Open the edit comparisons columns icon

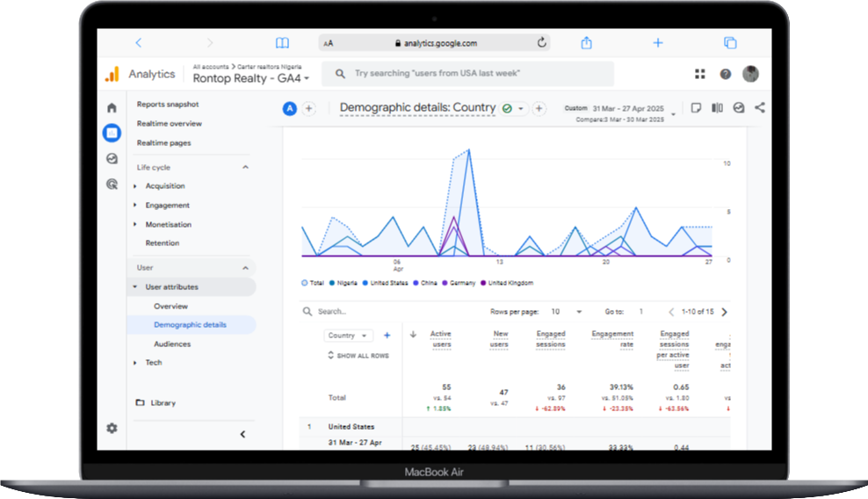point(717,107)
